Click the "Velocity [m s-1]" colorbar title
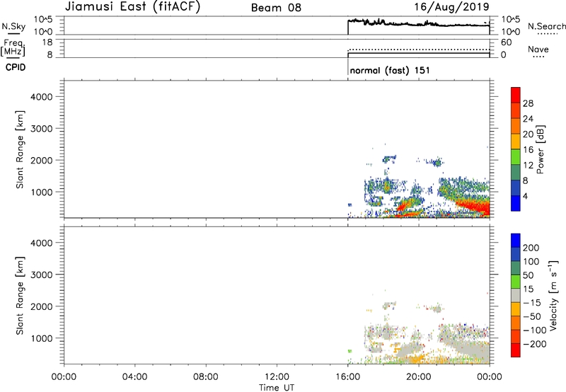 tap(553, 295)
